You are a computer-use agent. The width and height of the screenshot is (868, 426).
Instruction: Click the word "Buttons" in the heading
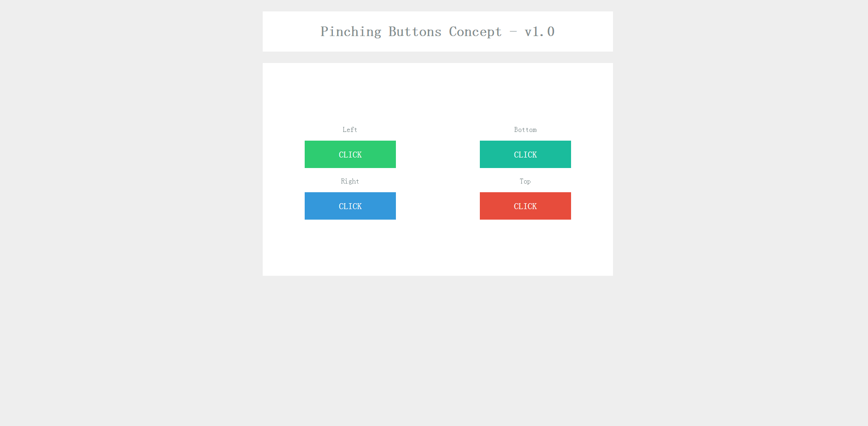click(415, 32)
